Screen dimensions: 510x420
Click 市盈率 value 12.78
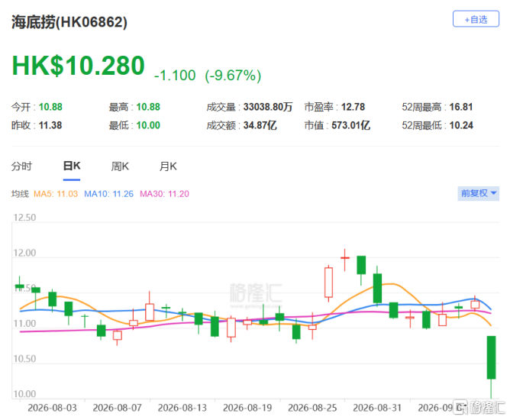(353, 107)
